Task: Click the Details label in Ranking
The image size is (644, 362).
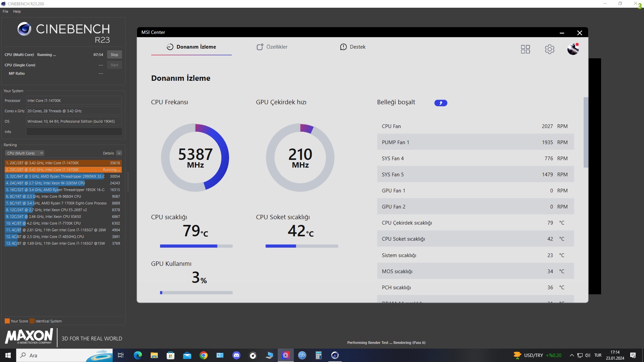Action: [x=108, y=153]
